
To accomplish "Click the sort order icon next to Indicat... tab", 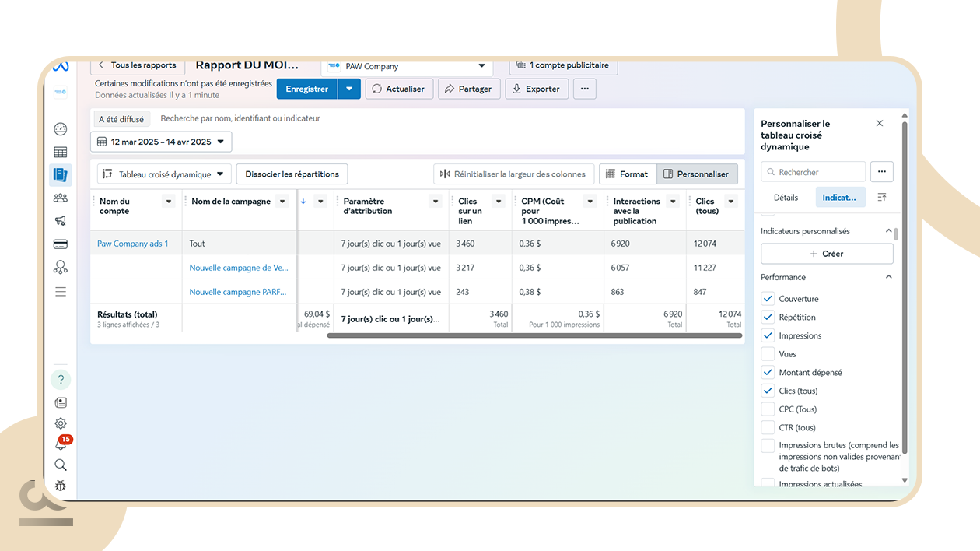I will click(x=882, y=198).
